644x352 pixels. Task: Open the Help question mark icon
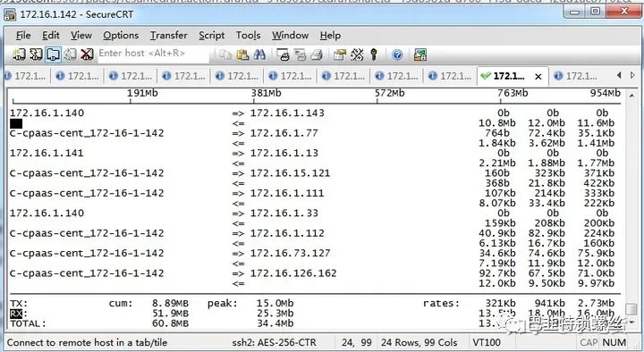click(x=397, y=54)
